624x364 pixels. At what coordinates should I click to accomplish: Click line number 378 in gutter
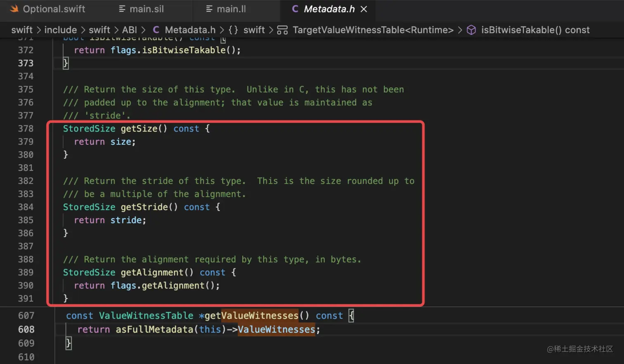[x=26, y=128]
